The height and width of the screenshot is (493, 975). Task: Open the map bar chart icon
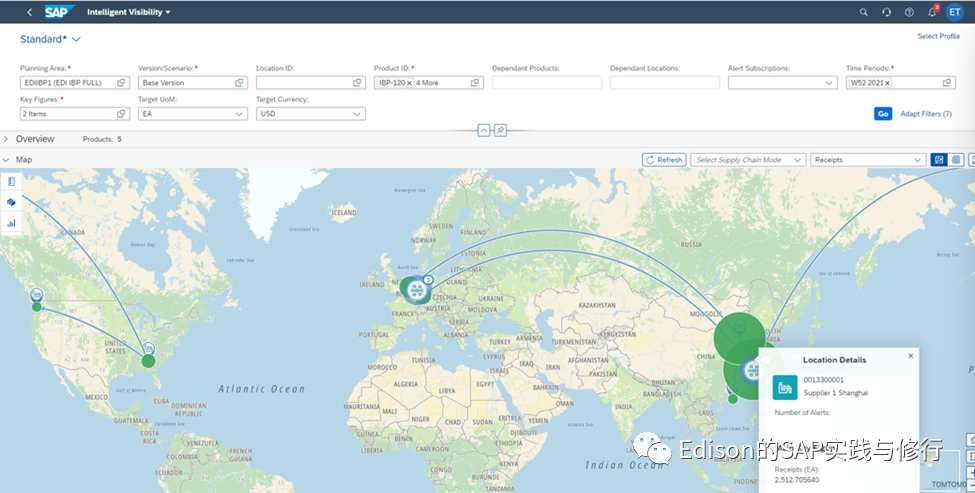(x=11, y=223)
